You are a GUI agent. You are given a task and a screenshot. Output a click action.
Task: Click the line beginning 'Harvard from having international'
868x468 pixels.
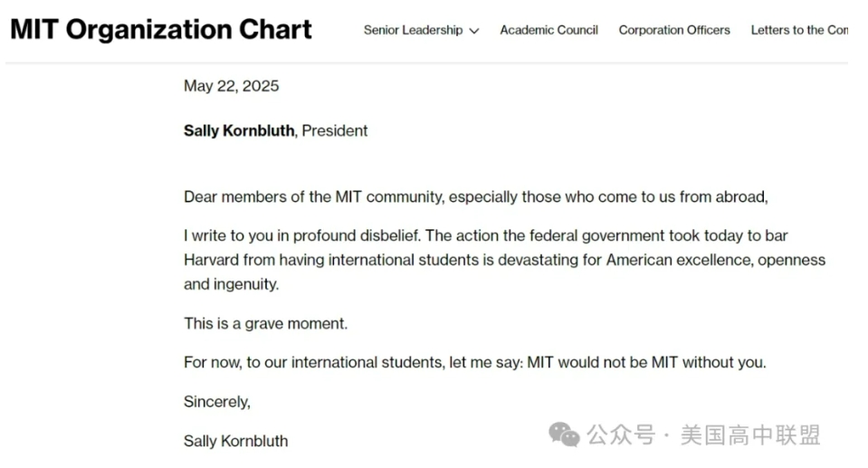pos(505,261)
